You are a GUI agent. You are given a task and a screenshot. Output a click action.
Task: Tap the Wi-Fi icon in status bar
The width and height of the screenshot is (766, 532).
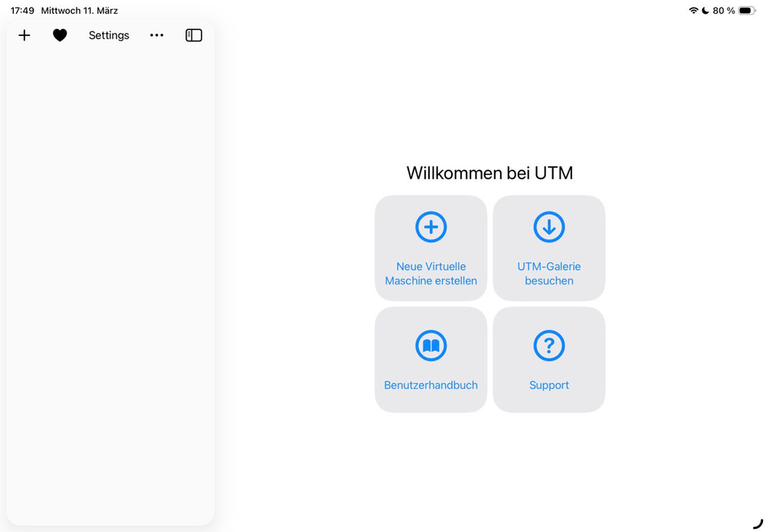693,11
